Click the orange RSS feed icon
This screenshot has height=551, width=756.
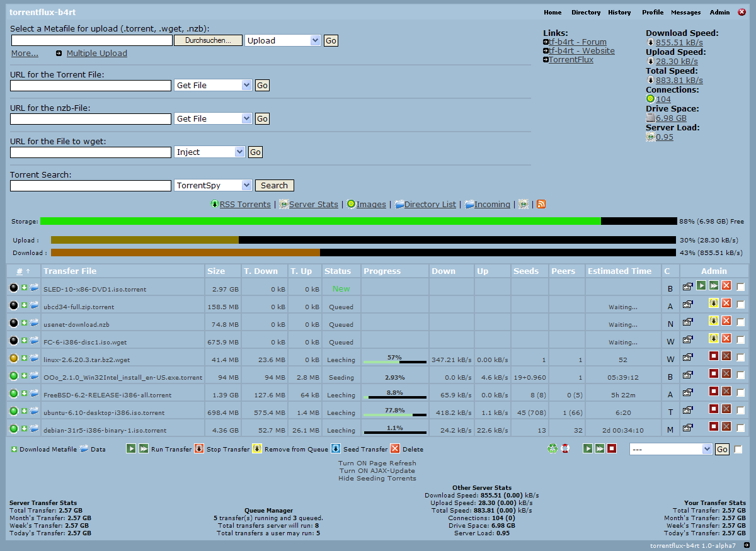click(x=541, y=204)
